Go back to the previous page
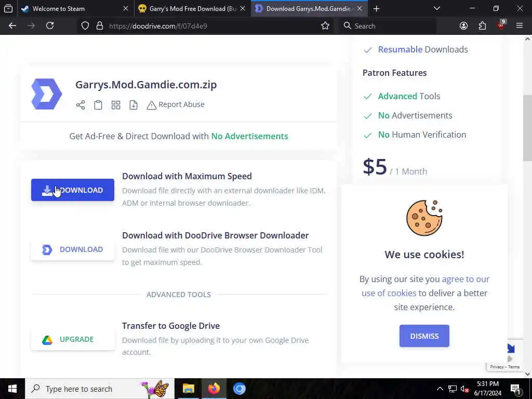This screenshot has width=532, height=399. [x=12, y=26]
